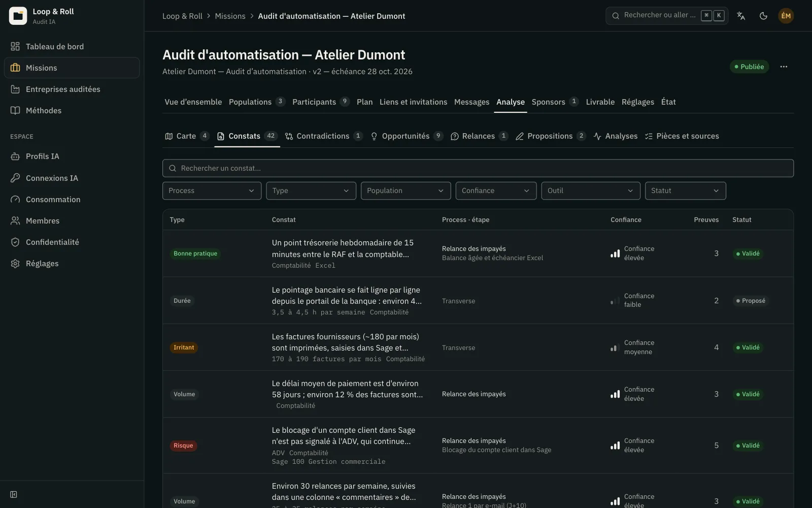This screenshot has width=812, height=508.
Task: Click the Connexions IA key icon
Action: (15, 178)
